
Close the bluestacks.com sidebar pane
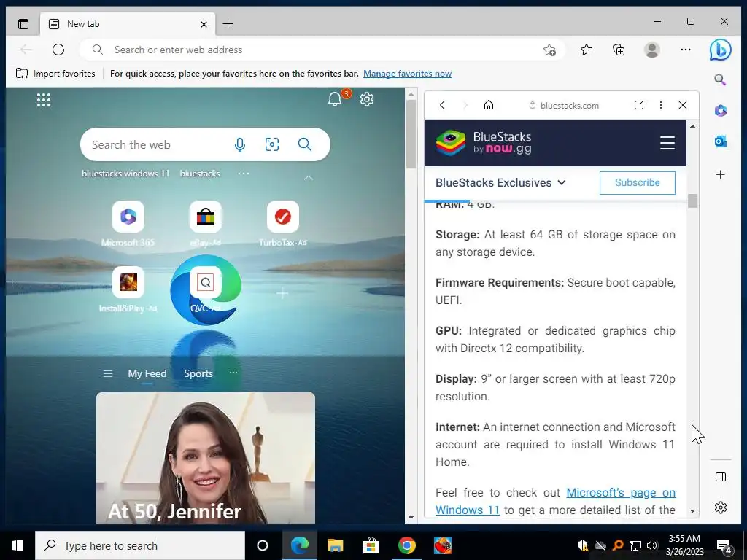(682, 105)
